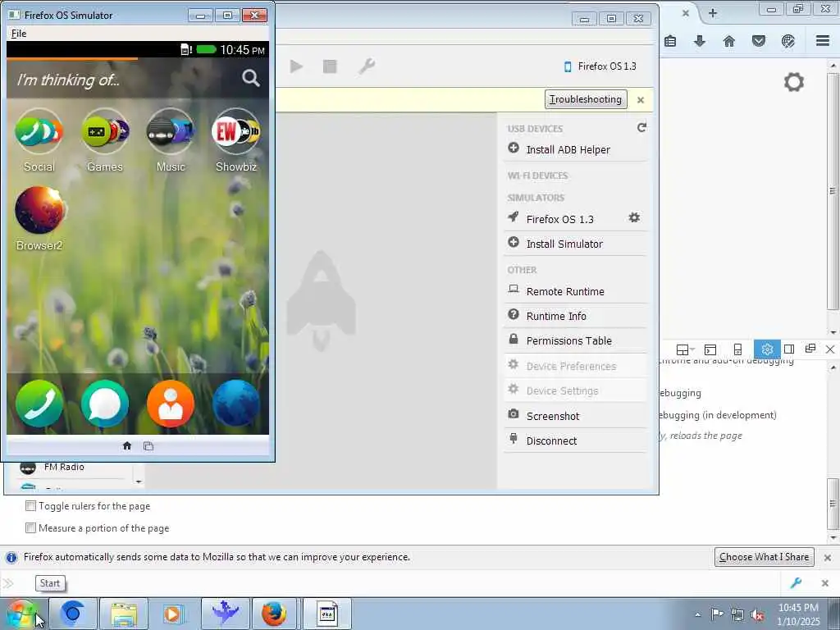Open the File menu in Firefox OS Simulator

click(19, 33)
